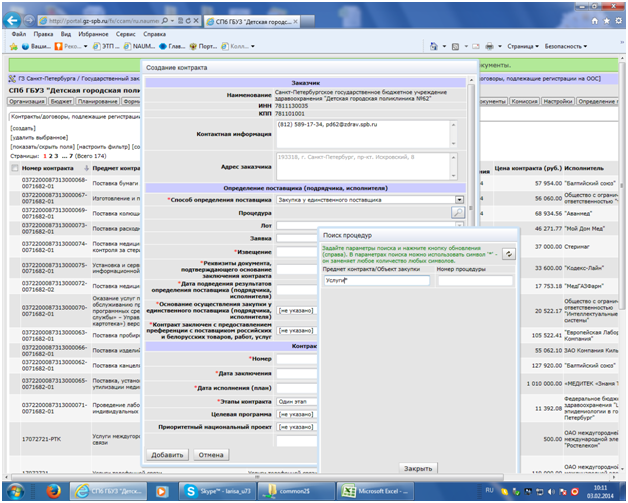Click the RU language indicator in the tray

pyautogui.click(x=489, y=490)
